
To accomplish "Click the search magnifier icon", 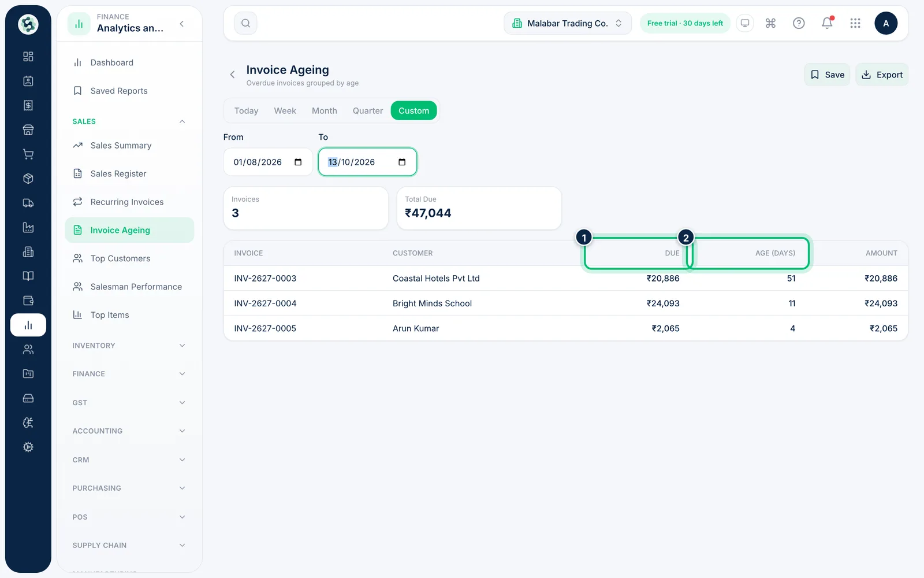I will point(246,23).
